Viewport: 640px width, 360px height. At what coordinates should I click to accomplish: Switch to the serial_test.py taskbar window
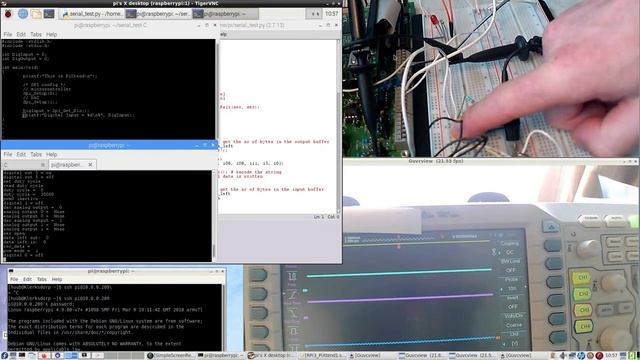tap(91, 14)
